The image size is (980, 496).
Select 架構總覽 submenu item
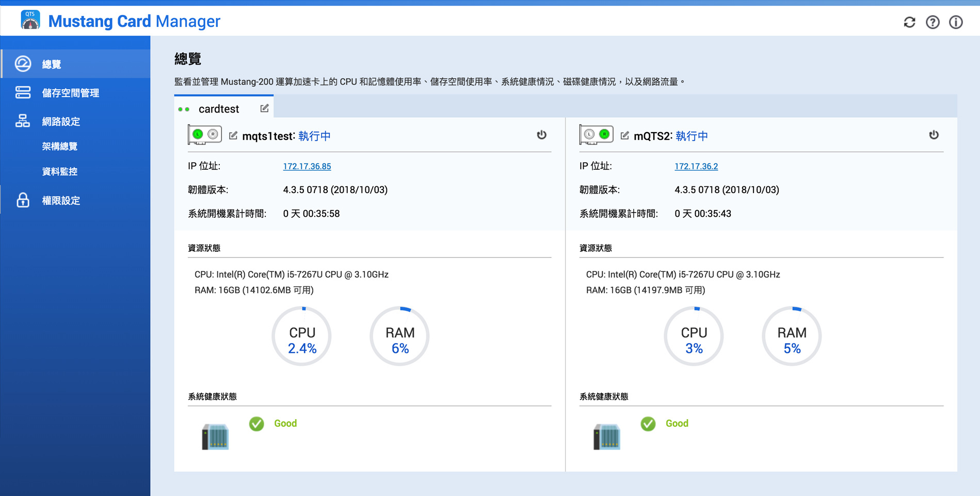pos(60,147)
